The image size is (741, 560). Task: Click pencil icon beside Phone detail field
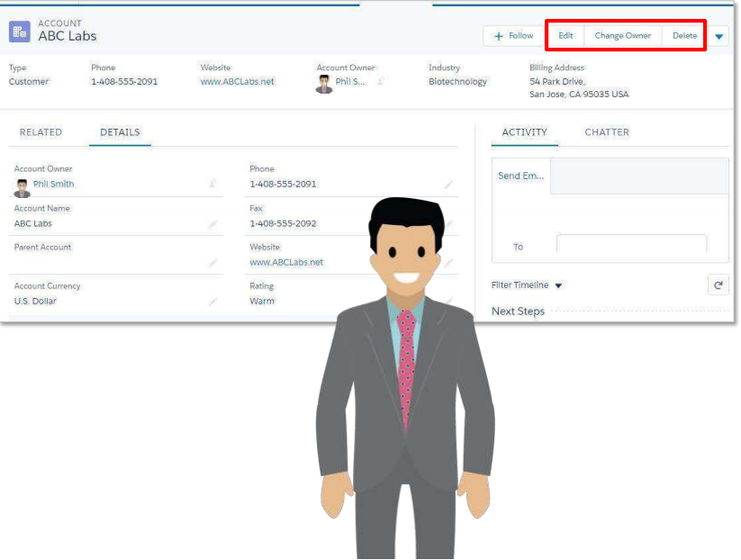tap(448, 185)
